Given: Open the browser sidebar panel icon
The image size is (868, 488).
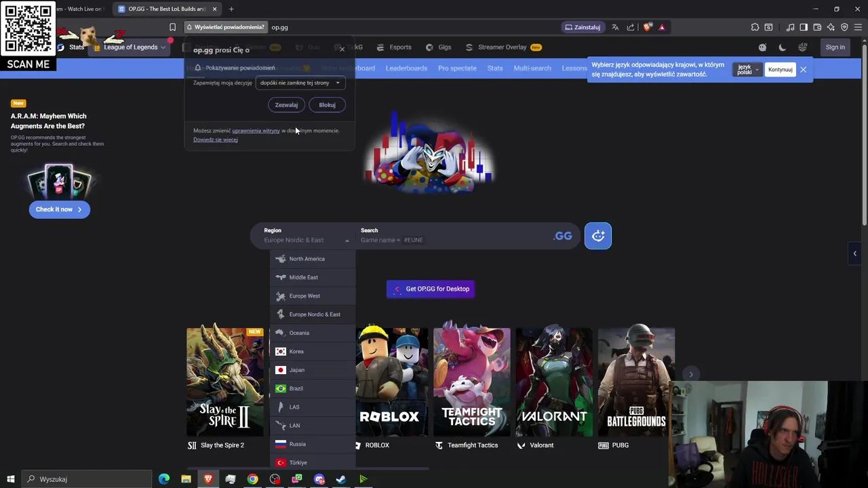Looking at the screenshot, I should click(804, 27).
